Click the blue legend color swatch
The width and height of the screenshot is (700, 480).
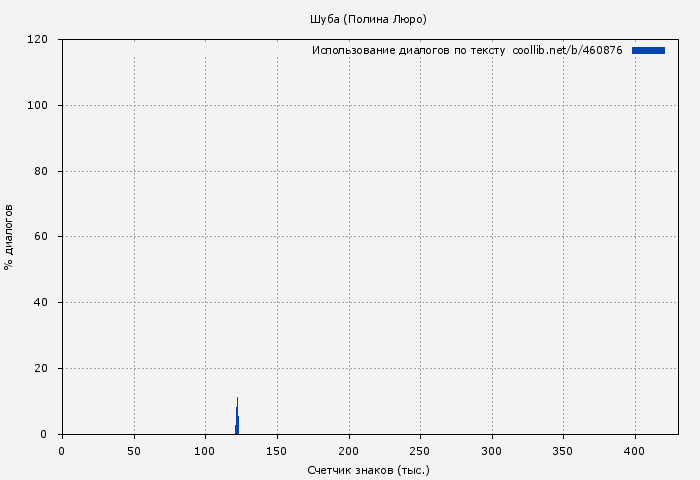(x=648, y=50)
